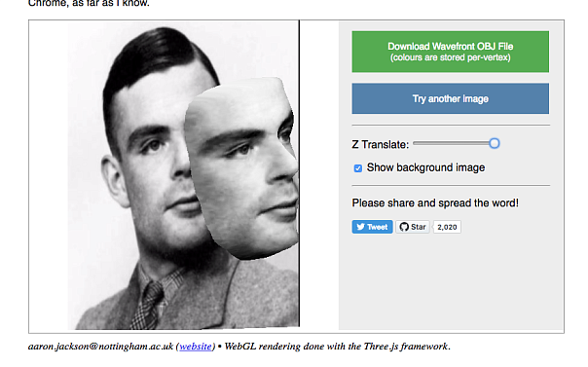Click the Twitter bird icon on Tweet button
This screenshot has height=367, width=588.
pos(360,227)
